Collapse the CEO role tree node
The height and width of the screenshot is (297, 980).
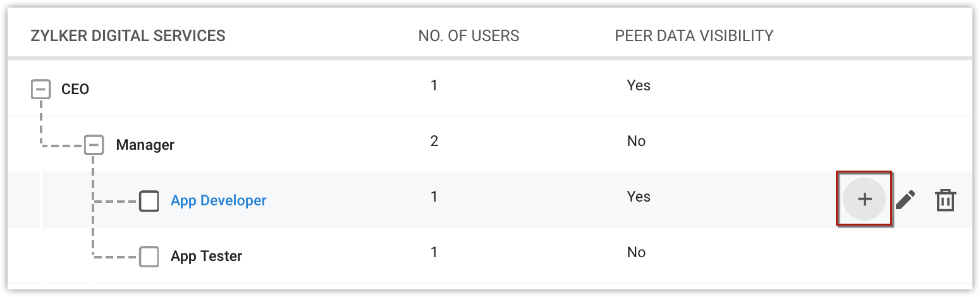pyautogui.click(x=40, y=89)
